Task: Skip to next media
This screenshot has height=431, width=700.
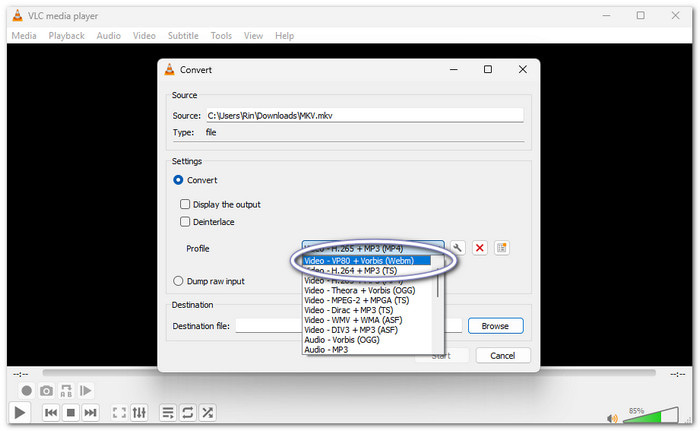Action: [x=90, y=412]
